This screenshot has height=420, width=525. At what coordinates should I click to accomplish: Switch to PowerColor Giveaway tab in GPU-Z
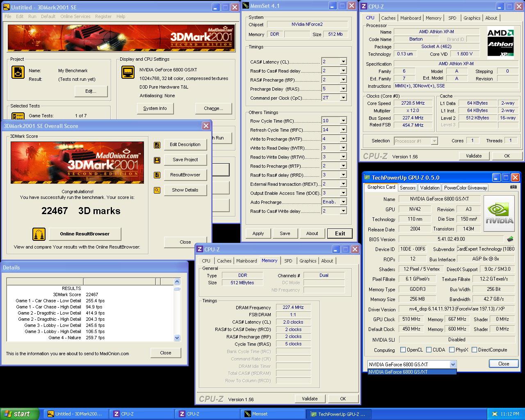click(466, 187)
